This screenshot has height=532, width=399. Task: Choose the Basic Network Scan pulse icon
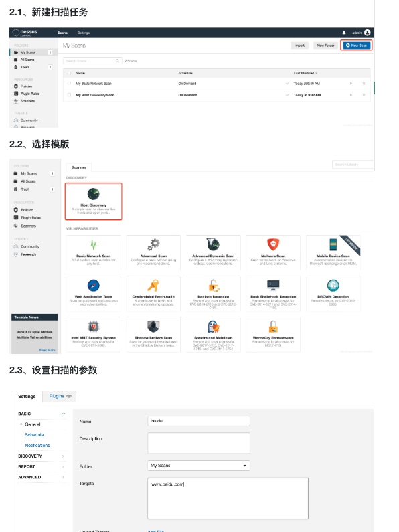[x=93, y=244]
